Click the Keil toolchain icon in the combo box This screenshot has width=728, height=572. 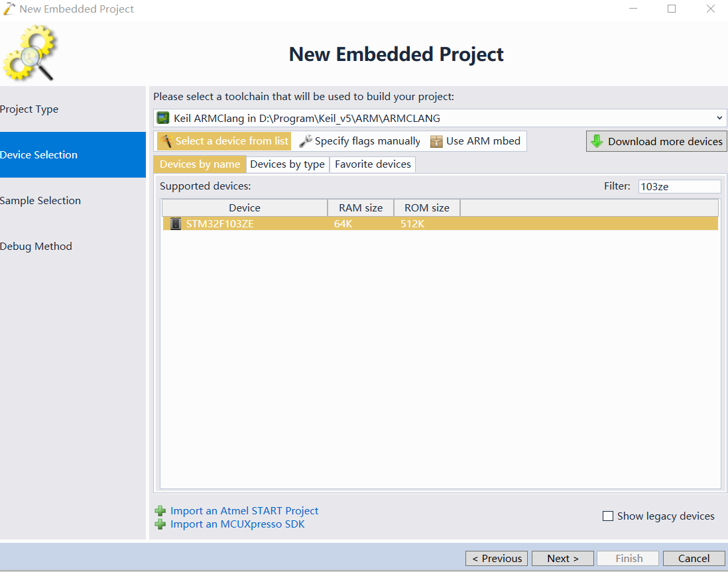(x=163, y=118)
